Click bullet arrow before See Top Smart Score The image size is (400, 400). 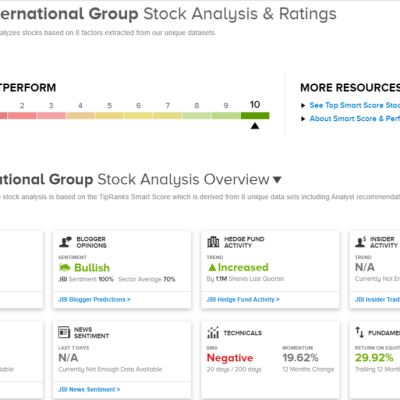click(x=303, y=105)
